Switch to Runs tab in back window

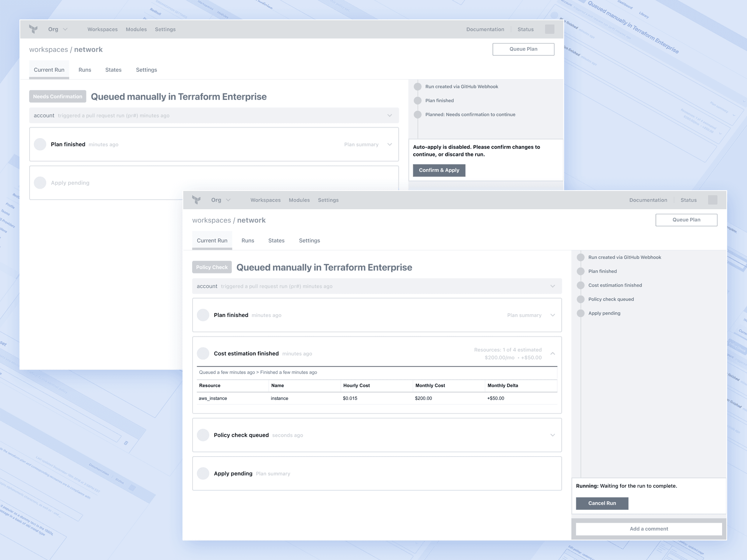tap(84, 70)
